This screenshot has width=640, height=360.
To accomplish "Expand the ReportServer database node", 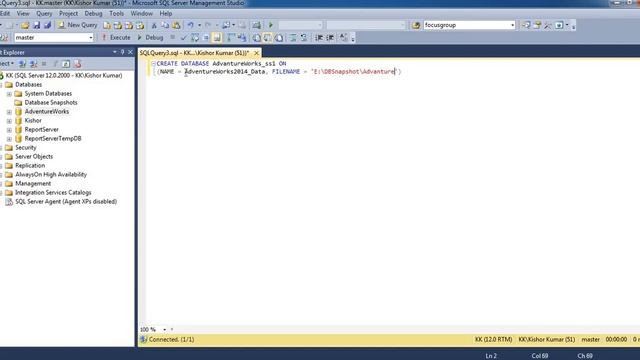I will click(9, 130).
